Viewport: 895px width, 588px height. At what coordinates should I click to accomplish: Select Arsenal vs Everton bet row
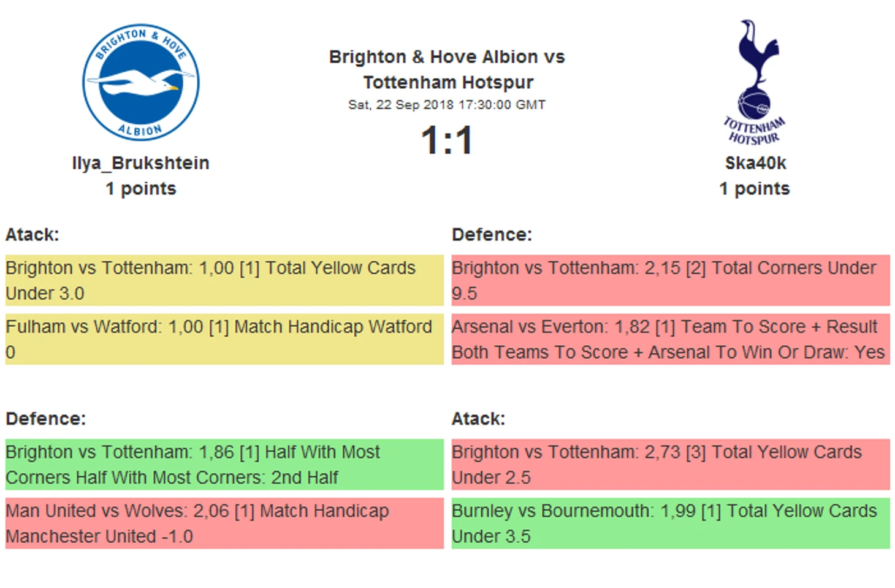670,339
